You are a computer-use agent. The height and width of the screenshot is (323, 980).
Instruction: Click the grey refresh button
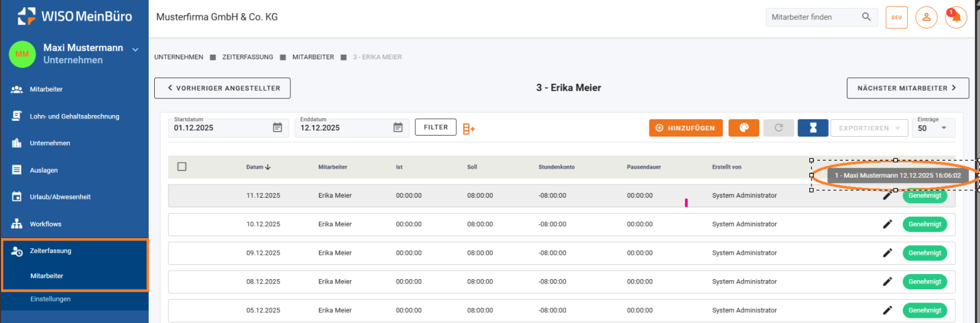(x=779, y=128)
